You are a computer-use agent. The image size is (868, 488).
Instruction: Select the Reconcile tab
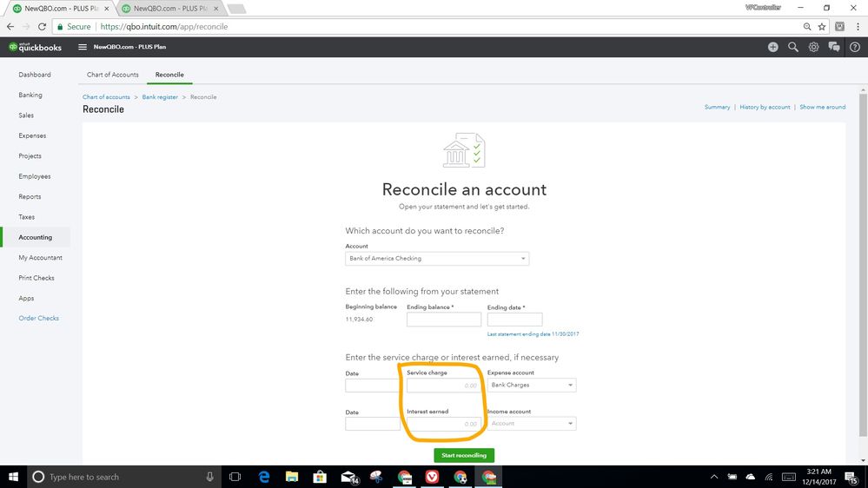(x=169, y=75)
